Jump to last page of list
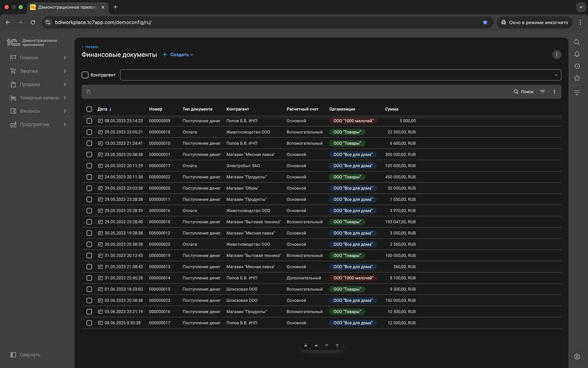This screenshot has width=588, height=368. point(337,345)
